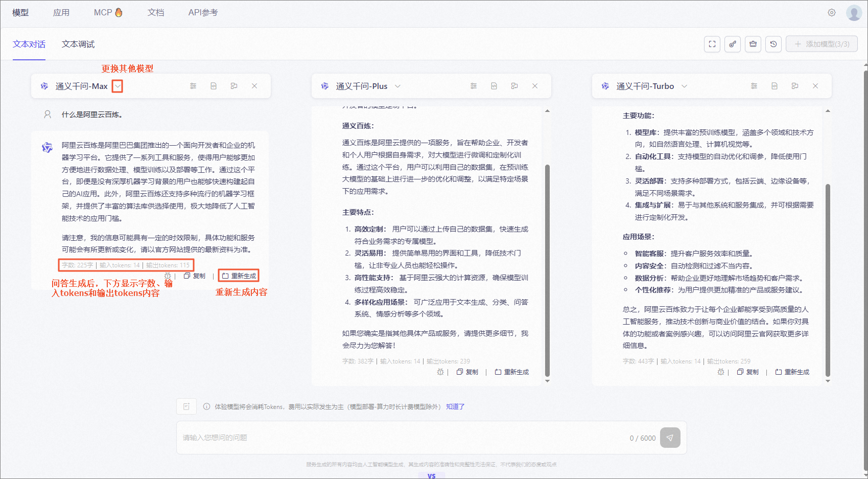Close the 通义千问-Max model panel

254,86
